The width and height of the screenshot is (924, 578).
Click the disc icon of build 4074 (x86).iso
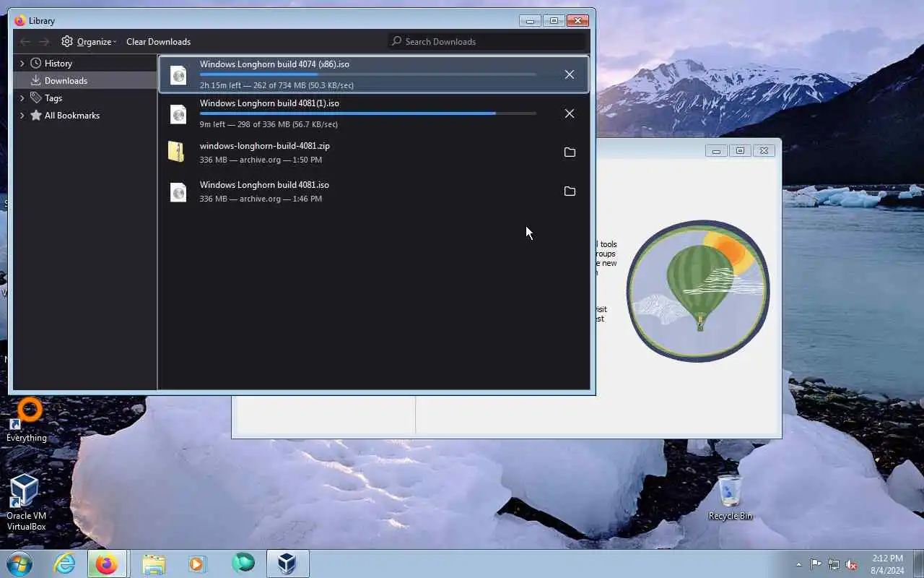pos(178,74)
